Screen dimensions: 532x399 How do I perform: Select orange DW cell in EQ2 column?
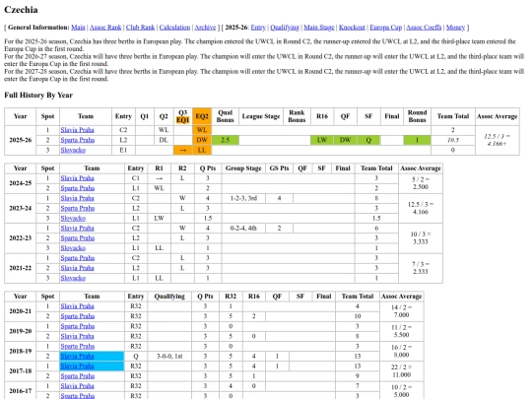202,140
